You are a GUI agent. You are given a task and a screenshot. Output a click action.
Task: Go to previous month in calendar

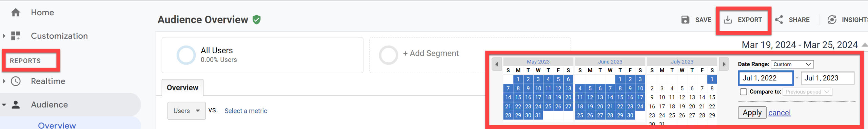pyautogui.click(x=496, y=64)
